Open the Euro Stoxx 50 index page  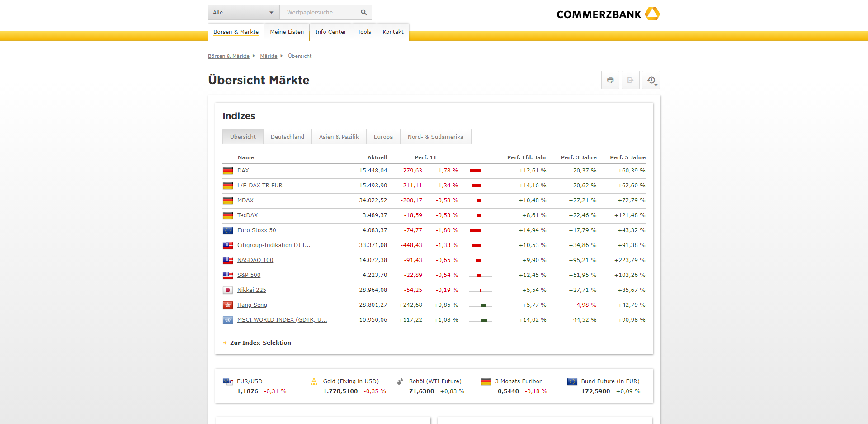256,230
